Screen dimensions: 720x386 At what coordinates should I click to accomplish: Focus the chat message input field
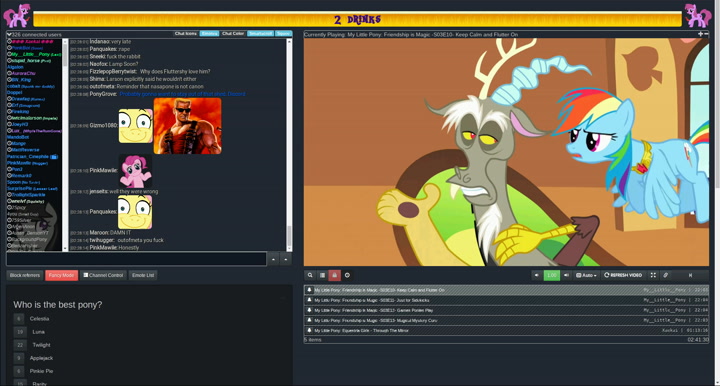pyautogui.click(x=136, y=259)
